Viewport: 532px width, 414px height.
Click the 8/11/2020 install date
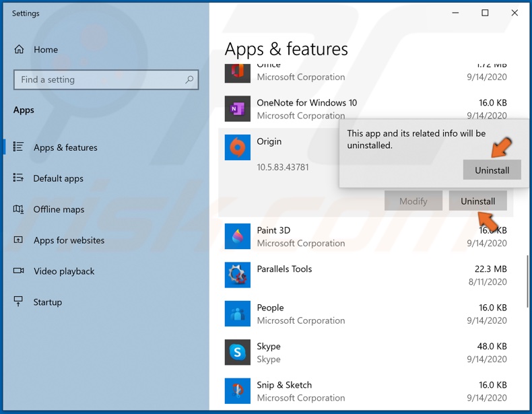point(488,282)
